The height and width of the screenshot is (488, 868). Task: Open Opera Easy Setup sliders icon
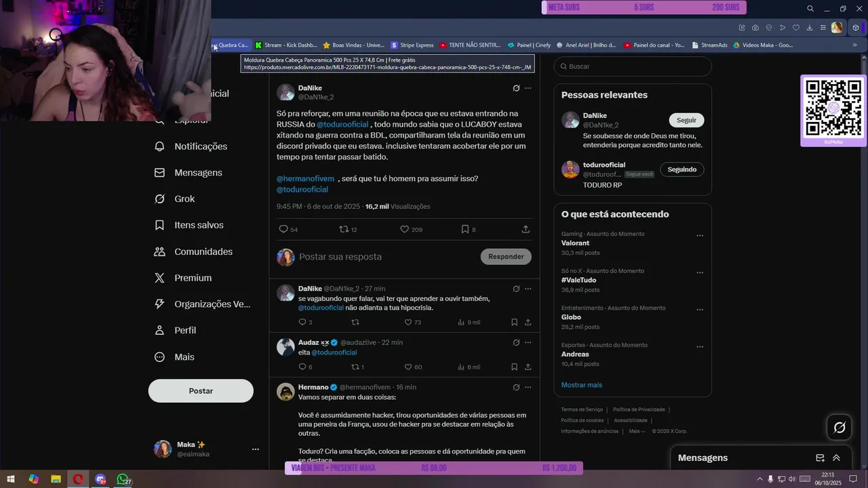823,28
